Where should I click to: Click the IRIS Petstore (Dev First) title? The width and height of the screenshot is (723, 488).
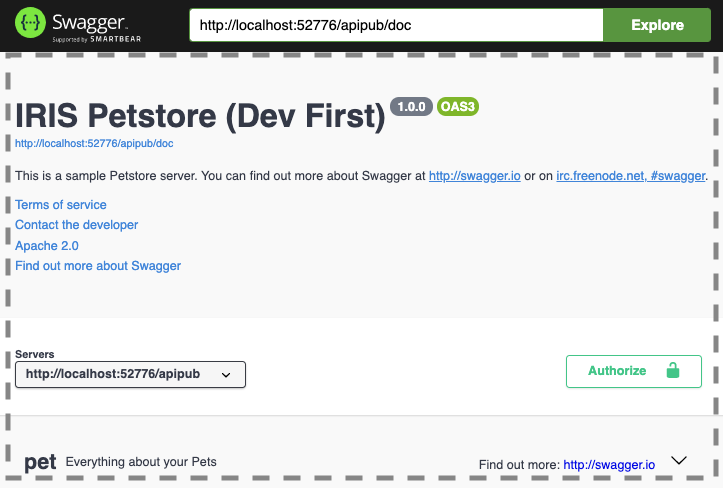[x=200, y=116]
